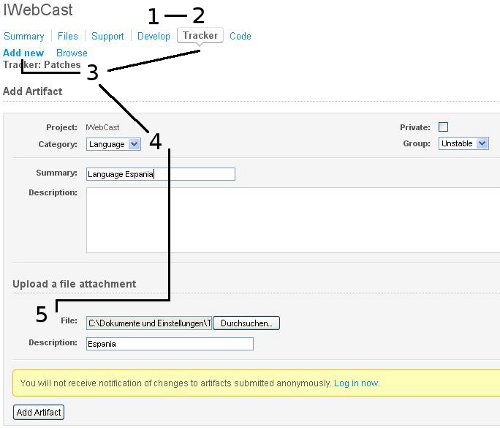This screenshot has width=500, height=428.
Task: Submit with the Add Artifact button
Action: (x=39, y=412)
